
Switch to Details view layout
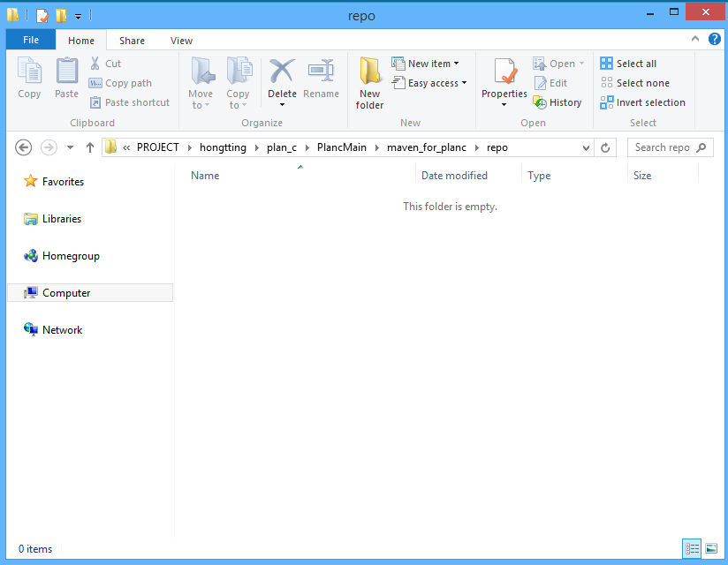coord(692,548)
